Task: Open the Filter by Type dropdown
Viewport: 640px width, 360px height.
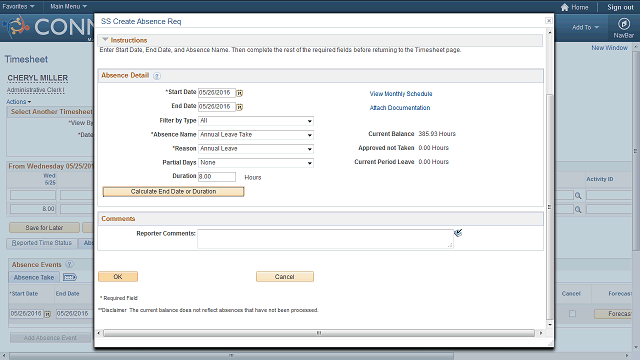Action: pos(256,121)
